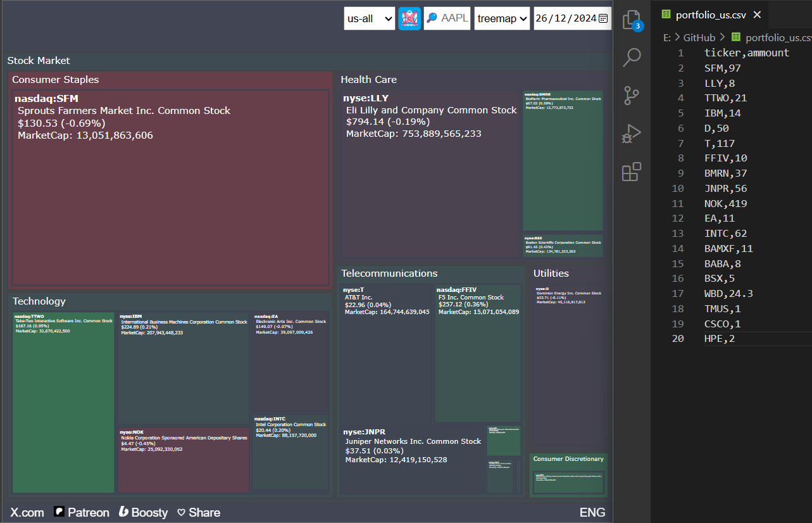Close the portfolio_us.csv editor tab

[x=757, y=15]
